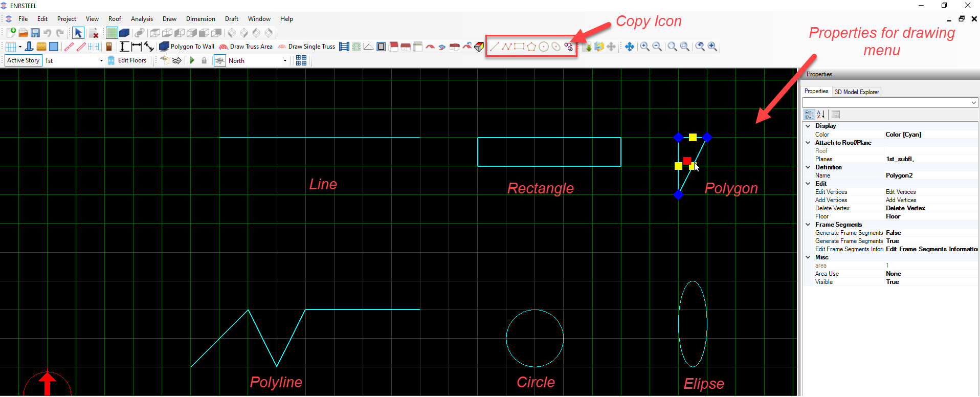The image size is (980, 397).
Task: Click the Color [Cyan] property value
Action: (903, 135)
